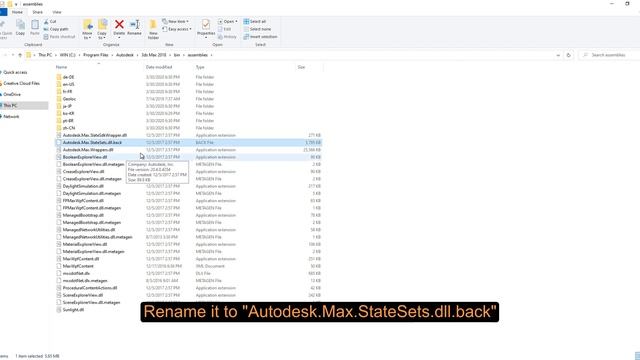Select the ko-KR folder
This screenshot has width=640, height=360.
[x=69, y=113]
